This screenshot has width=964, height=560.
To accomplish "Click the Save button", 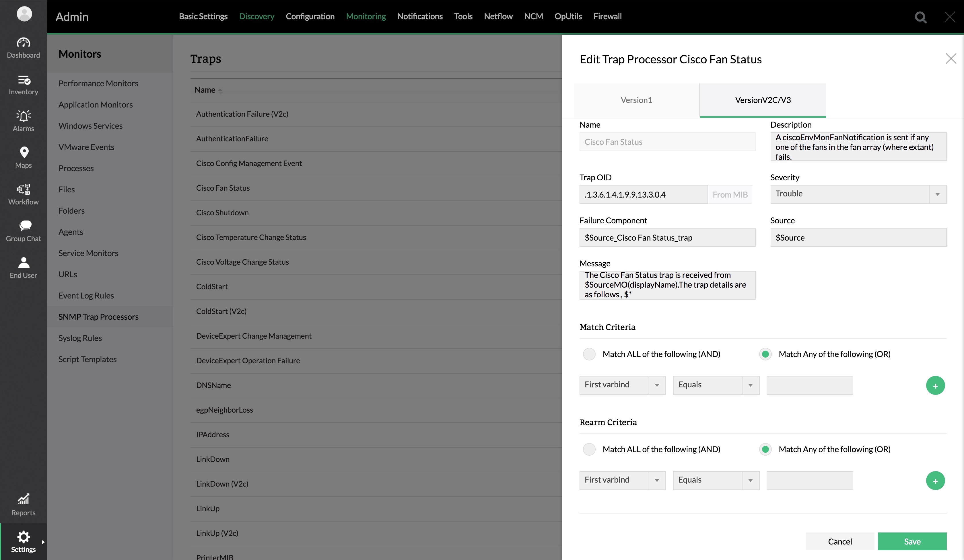I will (x=911, y=541).
